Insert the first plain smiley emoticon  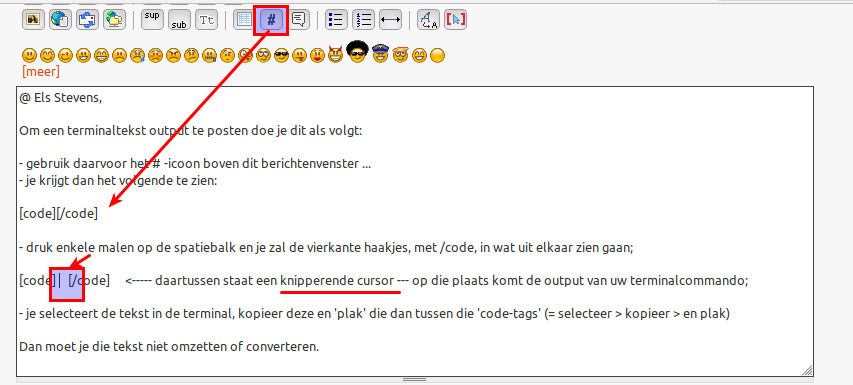[x=29, y=55]
